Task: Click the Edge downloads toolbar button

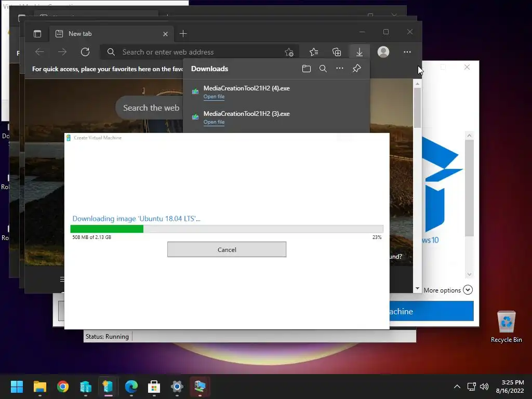Action: 360,52
